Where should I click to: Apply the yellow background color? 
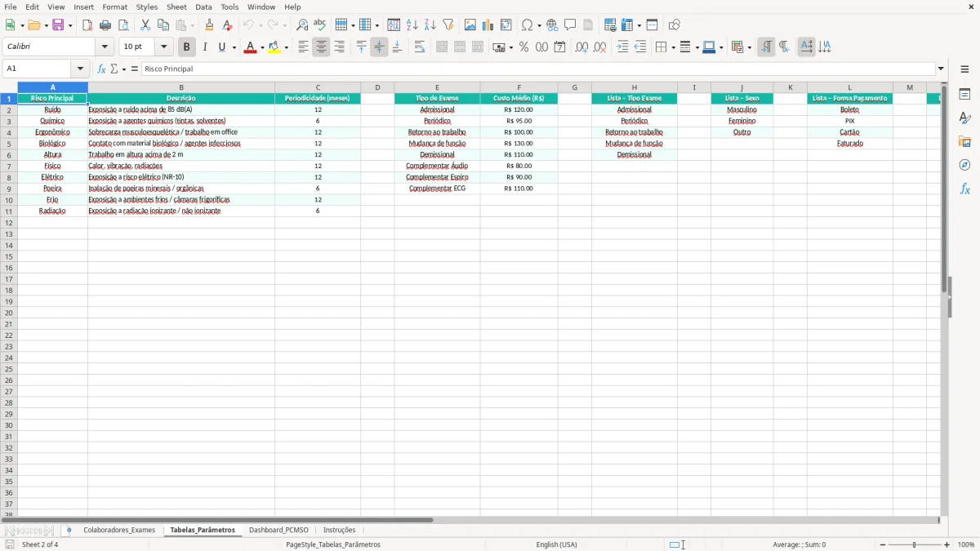274,47
